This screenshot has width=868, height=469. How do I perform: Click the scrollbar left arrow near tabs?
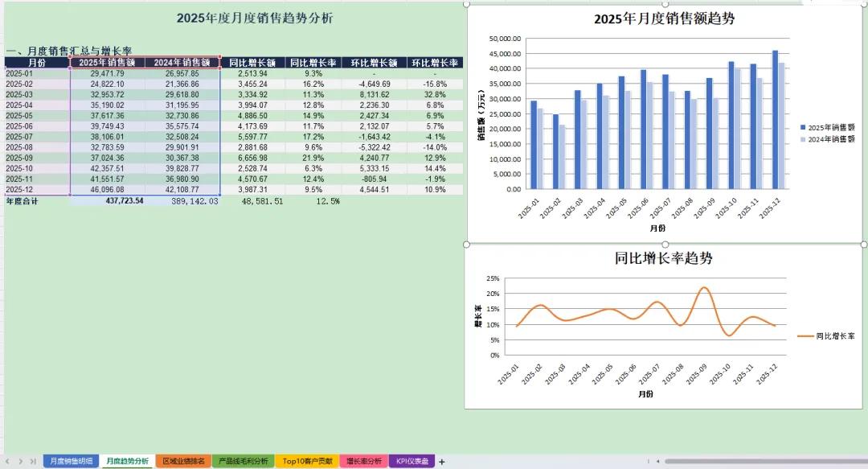pos(657,461)
